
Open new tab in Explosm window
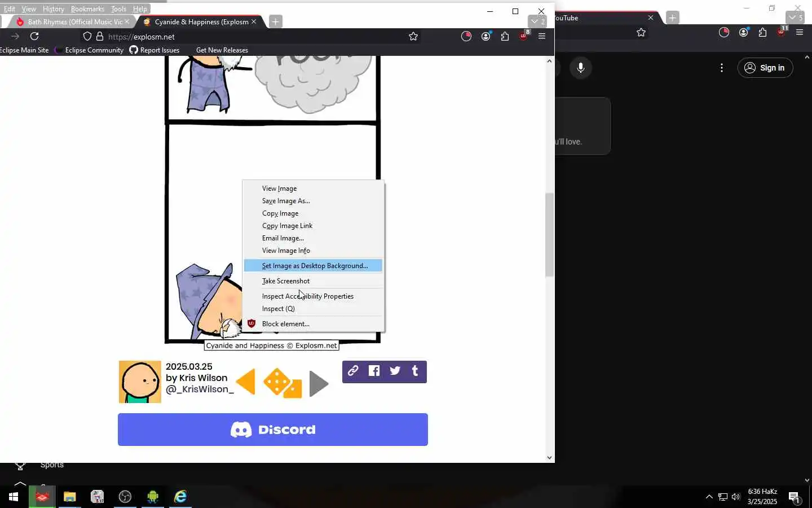pyautogui.click(x=275, y=21)
